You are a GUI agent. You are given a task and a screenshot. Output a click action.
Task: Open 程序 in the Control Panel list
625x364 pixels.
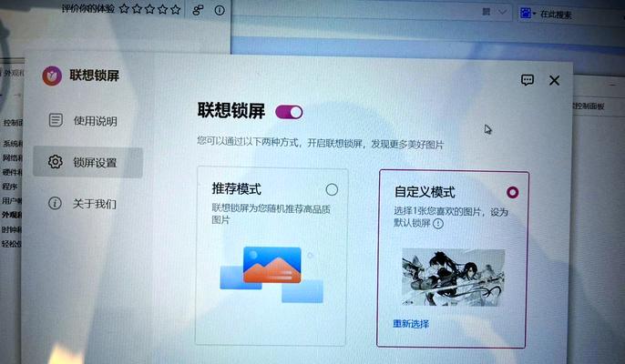click(9, 186)
